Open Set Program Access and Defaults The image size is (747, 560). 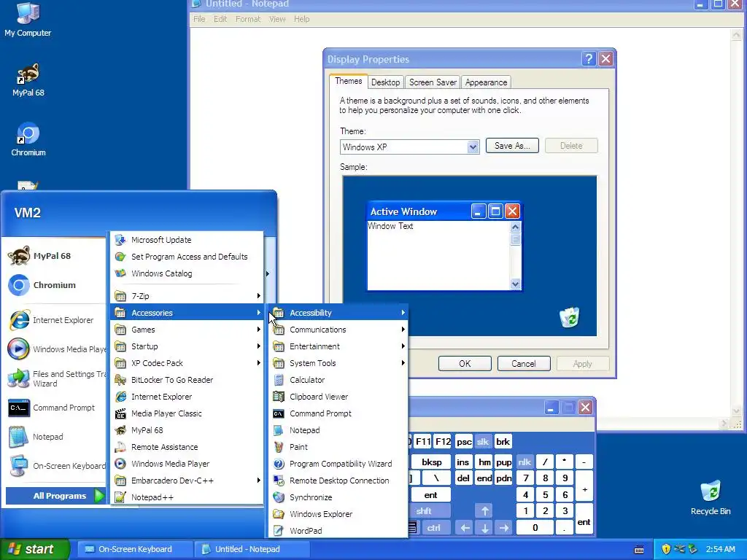point(187,257)
